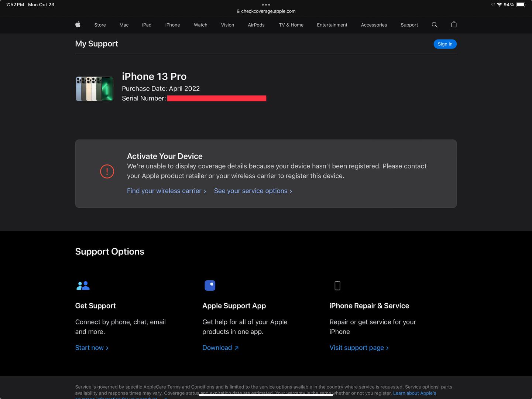Click the Sign In button
The image size is (532, 399).
tap(445, 44)
